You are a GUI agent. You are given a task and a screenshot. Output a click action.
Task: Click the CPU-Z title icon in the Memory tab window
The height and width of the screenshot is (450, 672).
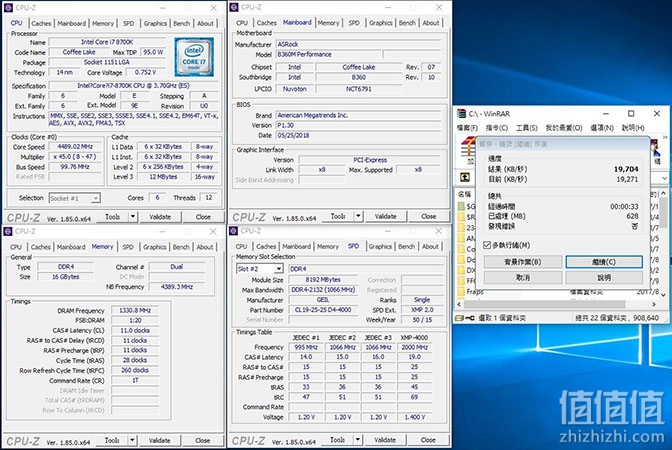tap(8, 231)
